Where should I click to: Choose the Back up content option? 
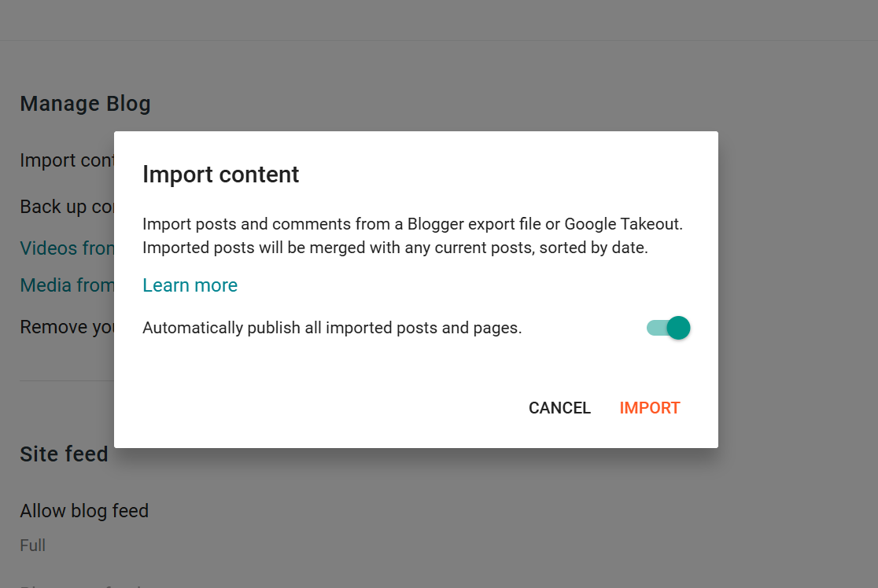click(x=67, y=207)
